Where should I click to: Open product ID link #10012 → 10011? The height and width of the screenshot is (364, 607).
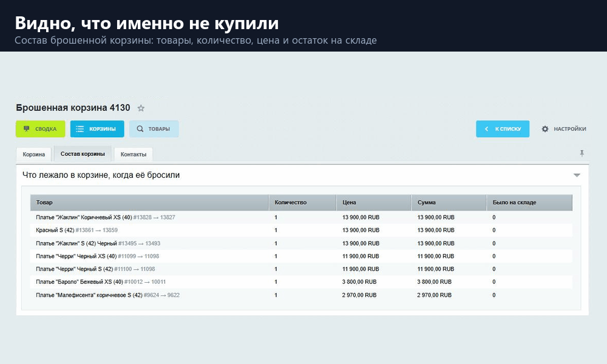pyautogui.click(x=145, y=281)
